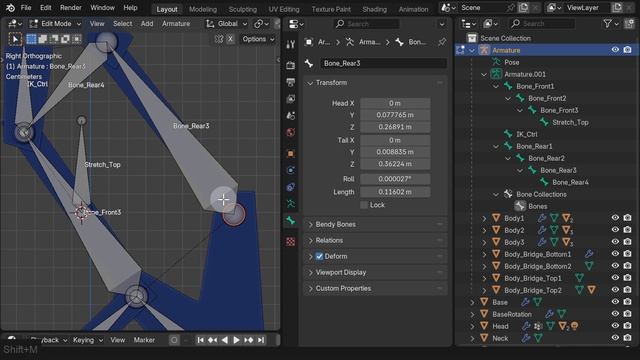
Task: Disable rendering of the Neck object
Action: click(627, 338)
